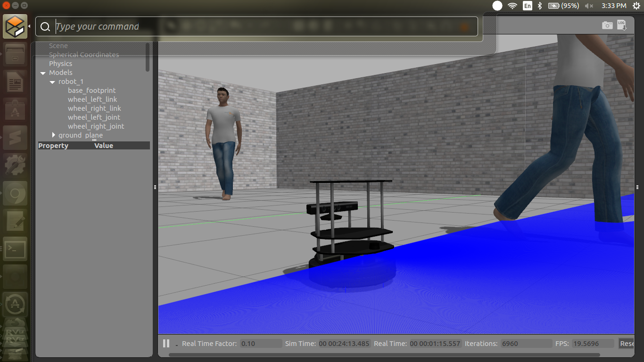Click the Gazebo icon in the launcher
Viewport: 644px width, 362px height.
pos(15,26)
